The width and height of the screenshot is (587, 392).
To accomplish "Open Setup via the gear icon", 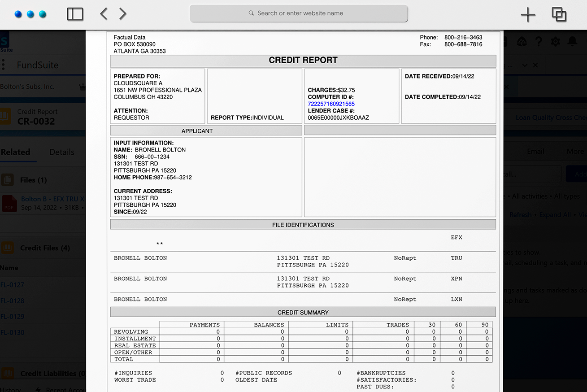I will 555,41.
